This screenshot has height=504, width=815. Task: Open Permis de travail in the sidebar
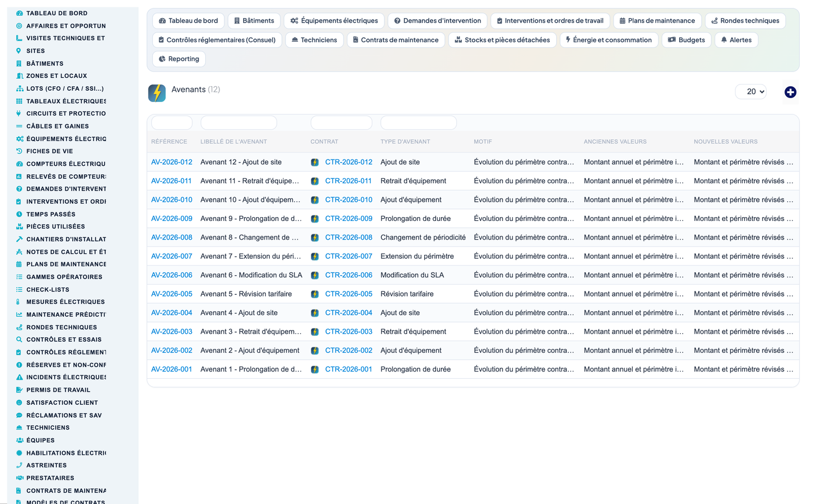click(58, 390)
